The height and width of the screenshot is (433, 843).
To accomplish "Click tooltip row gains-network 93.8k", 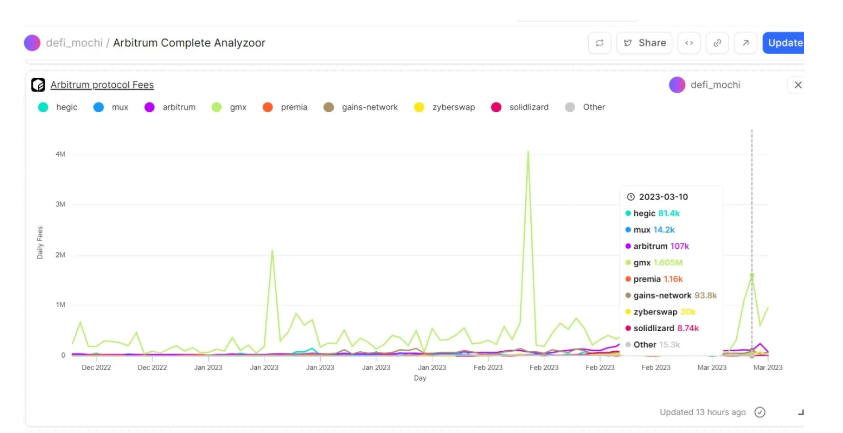I will [671, 295].
